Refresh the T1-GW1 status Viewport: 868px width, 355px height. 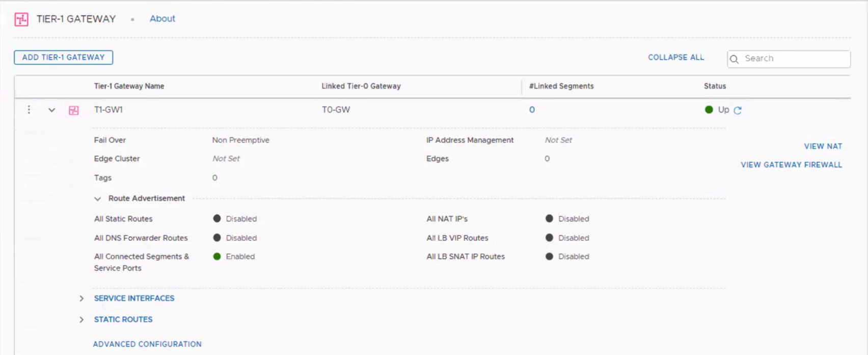738,110
